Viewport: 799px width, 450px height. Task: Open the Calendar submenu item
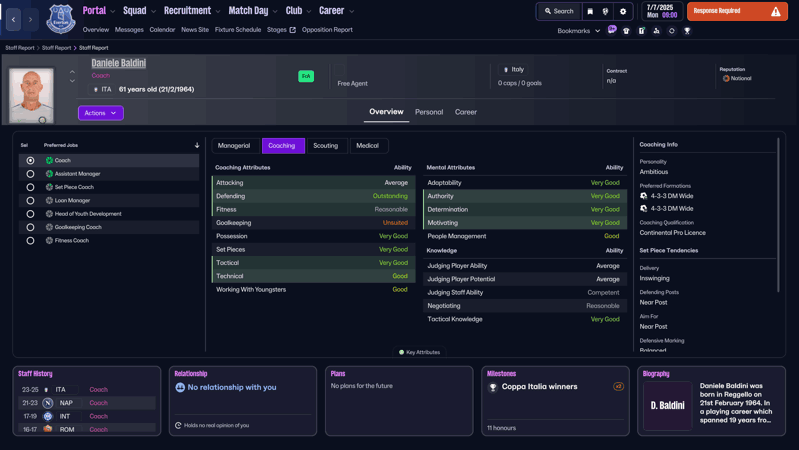click(x=162, y=30)
